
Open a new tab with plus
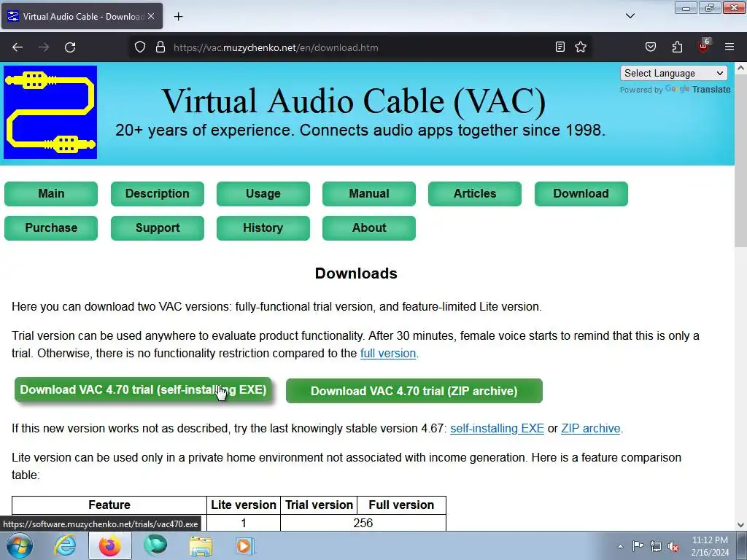click(178, 17)
